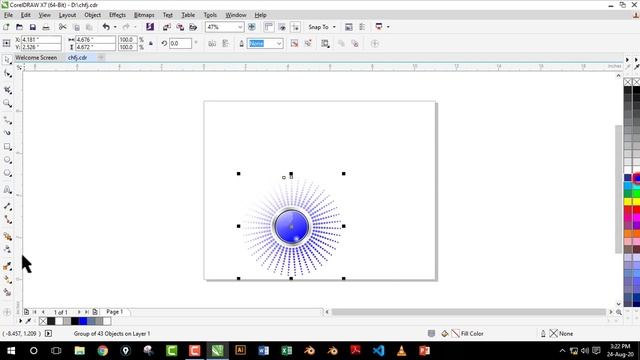Viewport: 640px width, 360px height.
Task: Open the Effects menu
Action: tap(118, 15)
